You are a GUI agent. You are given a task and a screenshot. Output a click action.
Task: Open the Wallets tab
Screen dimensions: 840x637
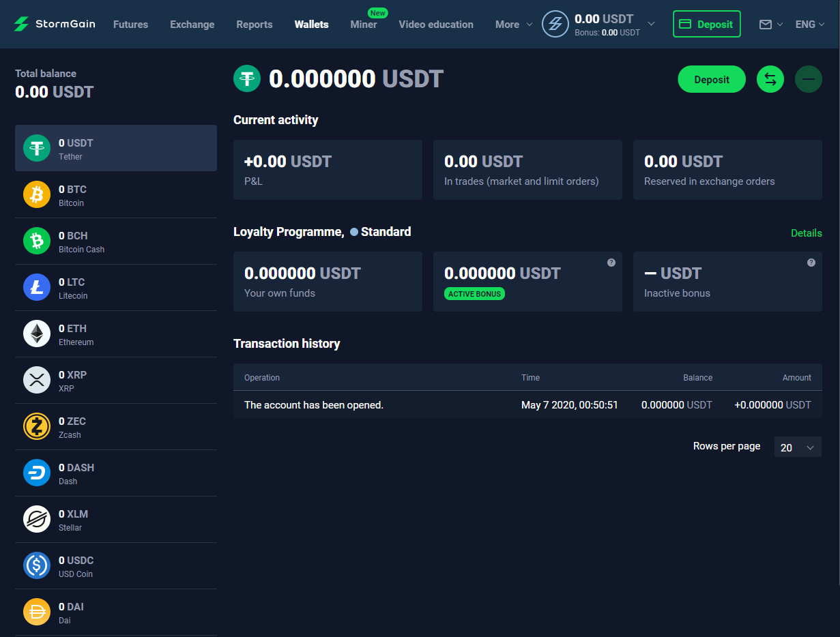click(311, 25)
